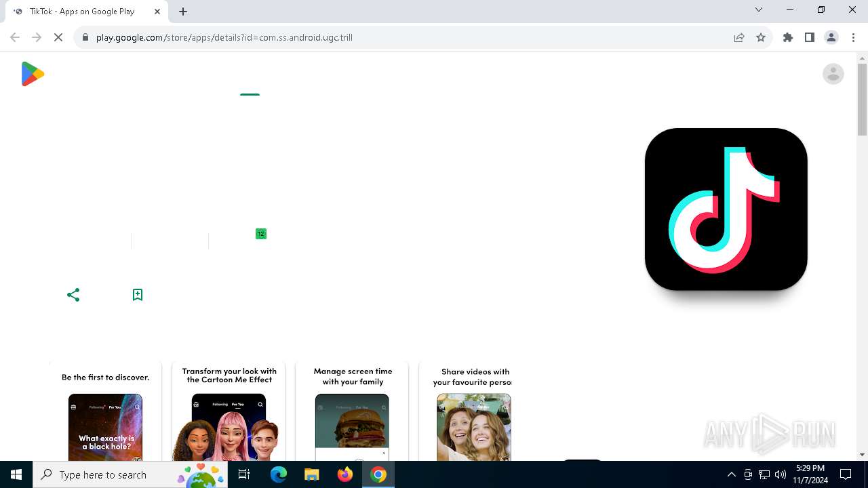Image resolution: width=868 pixels, height=488 pixels.
Task: View site information via the lock icon
Action: (85, 37)
